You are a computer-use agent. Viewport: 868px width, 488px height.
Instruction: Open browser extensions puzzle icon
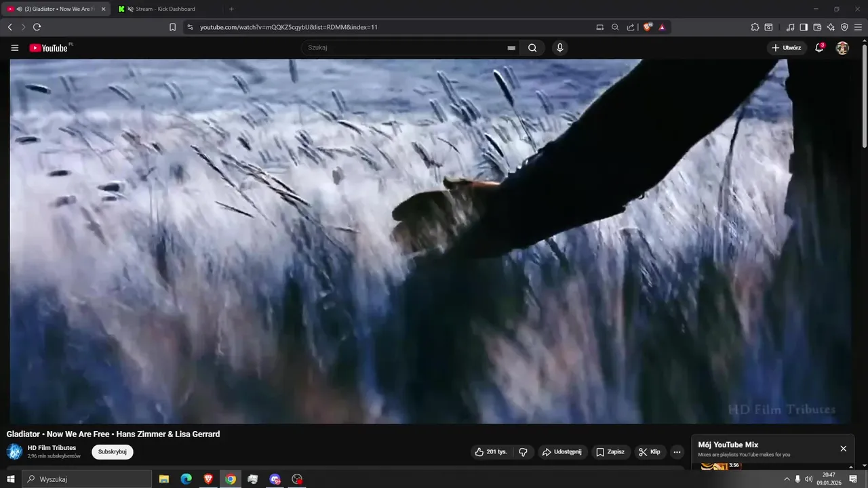click(x=755, y=27)
